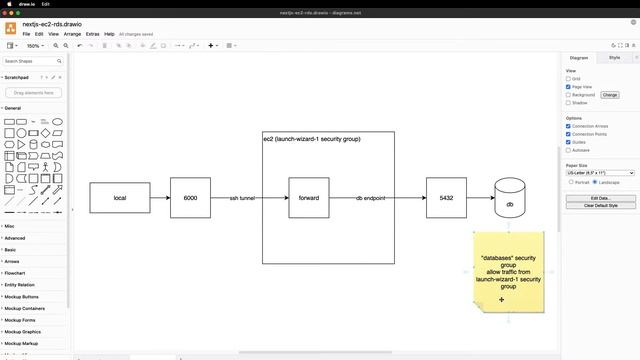Click the draw.io app logo
Image resolution: width=640 pixels, height=360 pixels.
pos(11,28)
